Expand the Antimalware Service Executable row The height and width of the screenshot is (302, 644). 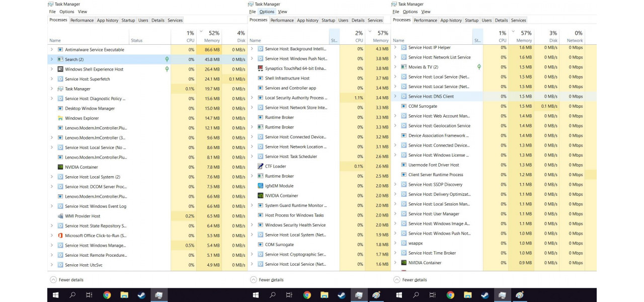tap(52, 50)
